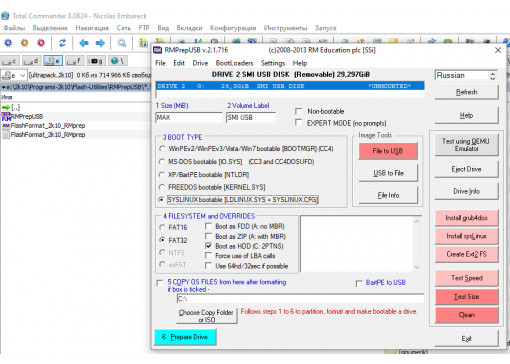
Task: Open Total Commander Конфигурация menu
Action: pos(233,28)
